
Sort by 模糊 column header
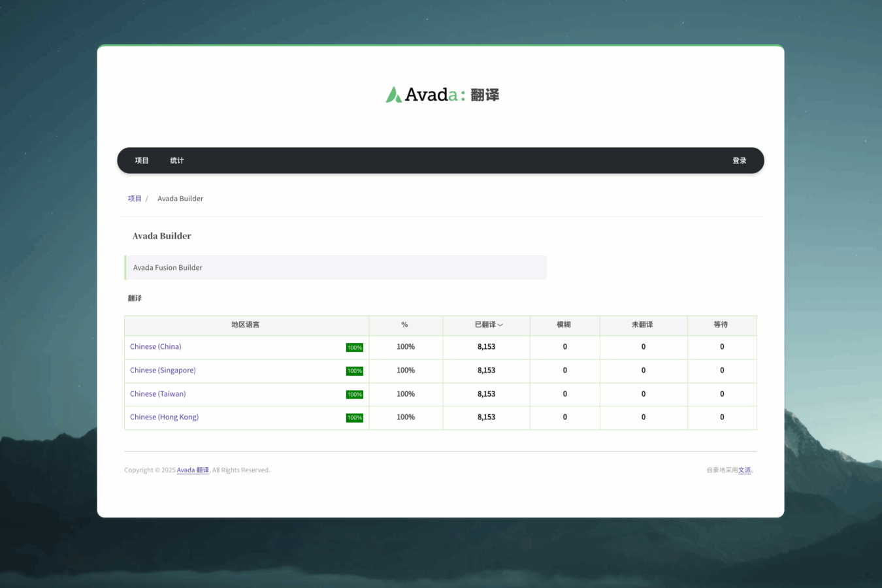click(x=564, y=325)
